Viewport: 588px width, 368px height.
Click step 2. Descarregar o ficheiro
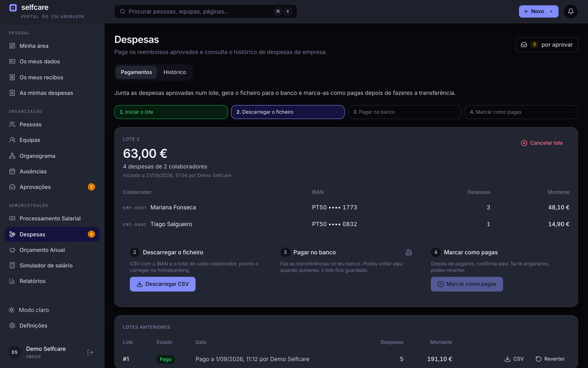(x=288, y=112)
